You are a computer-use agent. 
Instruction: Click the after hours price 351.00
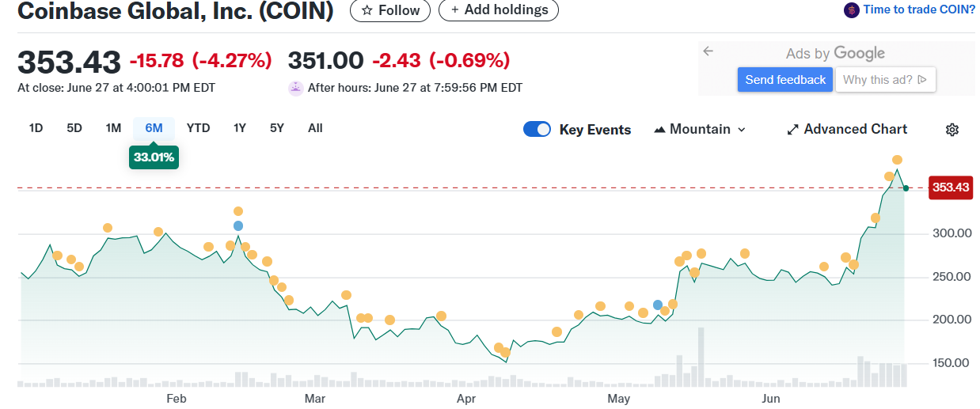tap(325, 60)
